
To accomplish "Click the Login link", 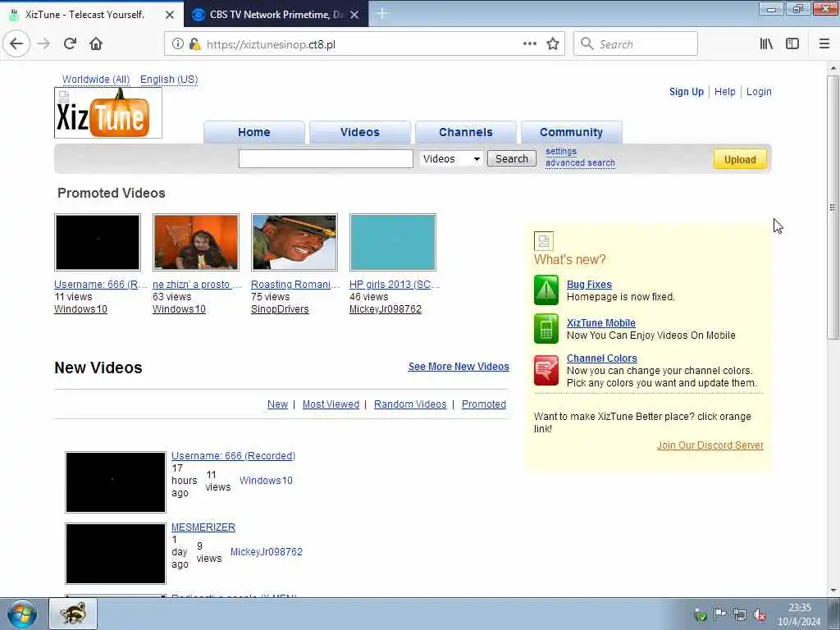I will 759,92.
